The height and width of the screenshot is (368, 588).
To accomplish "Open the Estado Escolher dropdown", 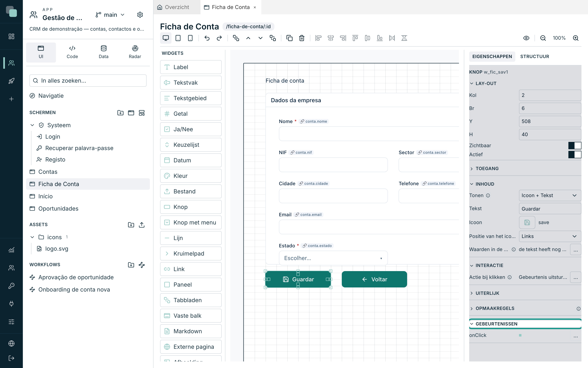I will (333, 258).
